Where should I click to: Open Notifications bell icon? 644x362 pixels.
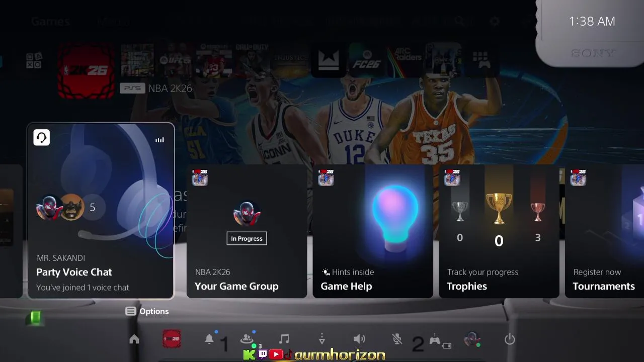click(x=209, y=339)
